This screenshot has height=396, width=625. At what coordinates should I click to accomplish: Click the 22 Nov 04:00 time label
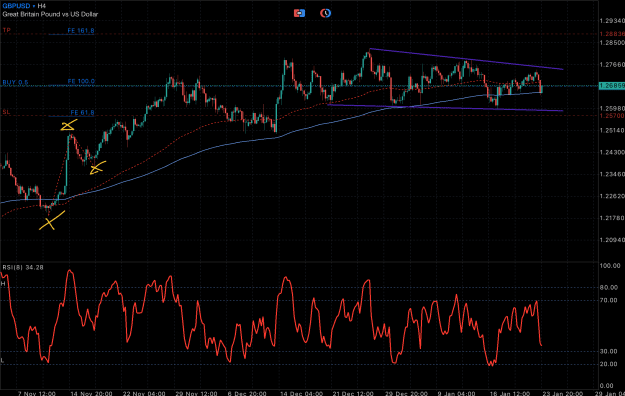[x=144, y=393]
